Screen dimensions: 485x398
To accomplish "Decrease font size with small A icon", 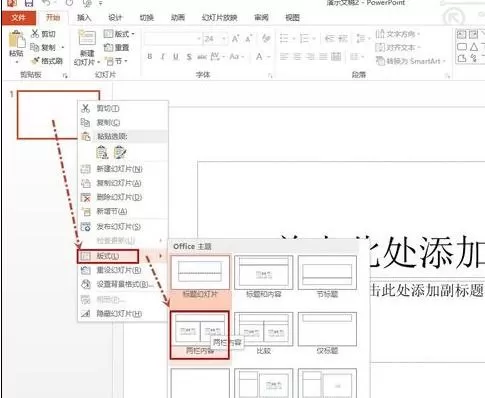I will point(248,39).
